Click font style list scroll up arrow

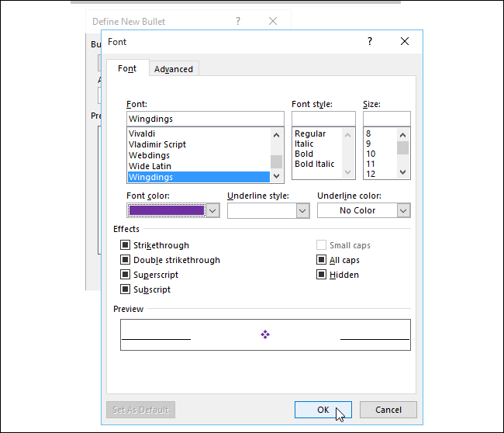pyautogui.click(x=348, y=135)
